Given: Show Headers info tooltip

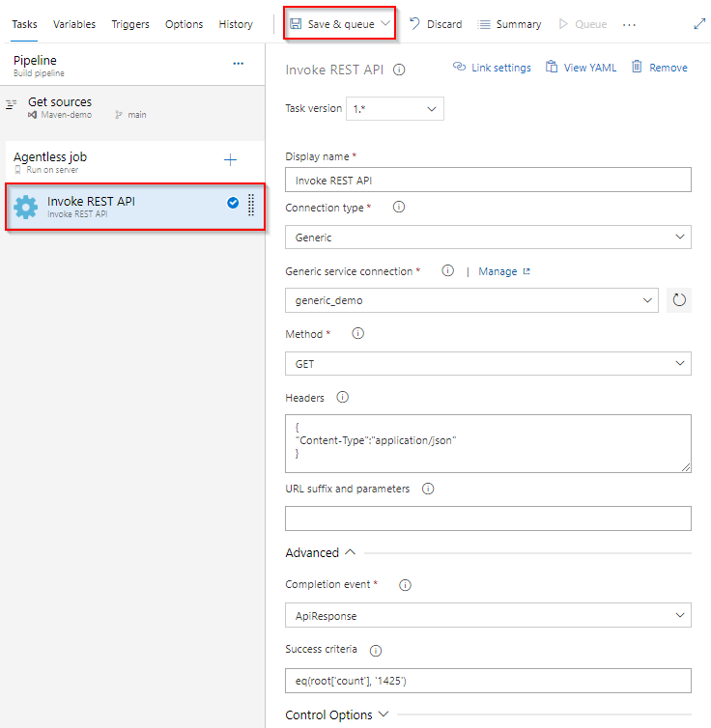Looking at the screenshot, I should click(342, 398).
